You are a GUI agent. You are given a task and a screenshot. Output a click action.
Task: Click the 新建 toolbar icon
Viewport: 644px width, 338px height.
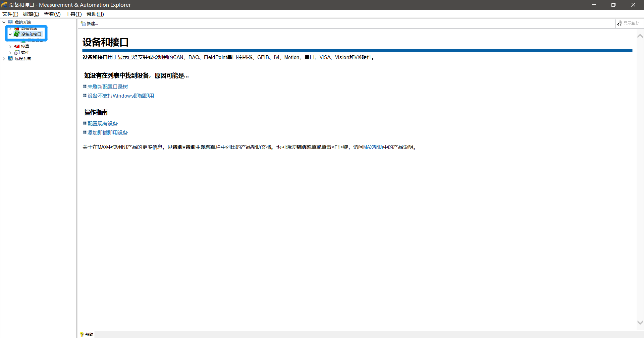83,23
